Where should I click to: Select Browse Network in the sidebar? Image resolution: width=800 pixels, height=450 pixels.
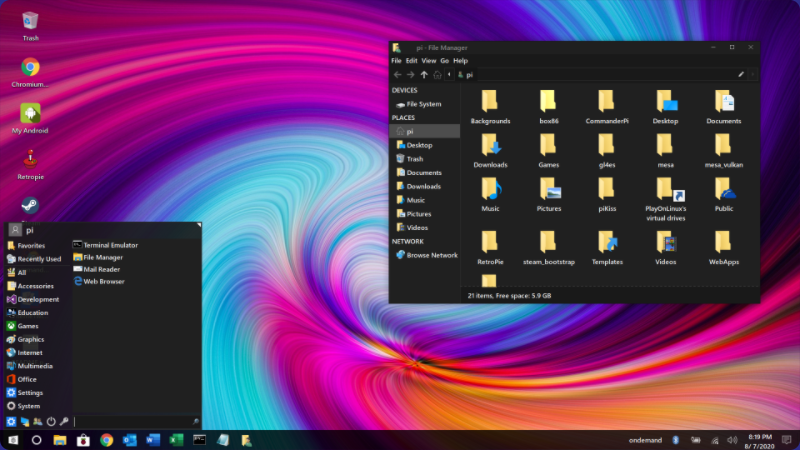[x=431, y=255]
